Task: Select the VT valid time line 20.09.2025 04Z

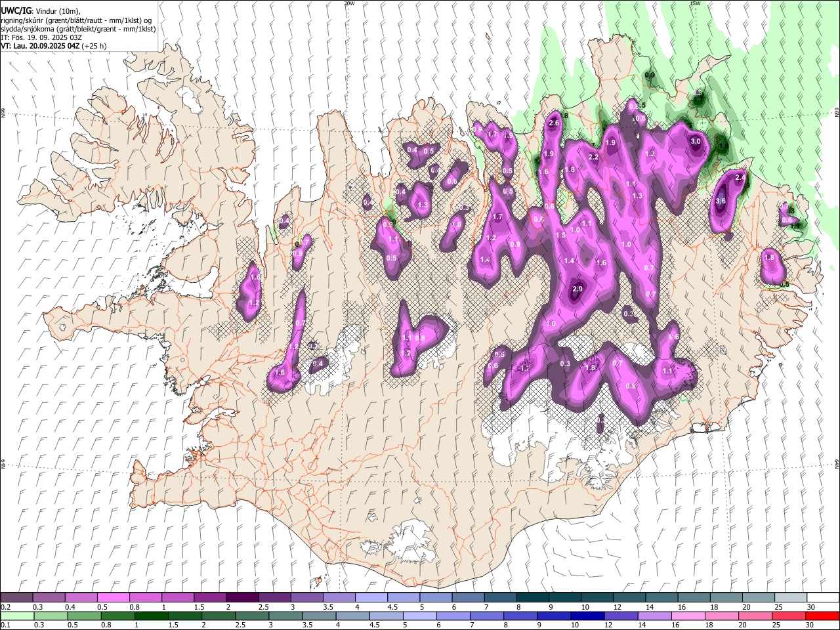Action: point(54,46)
